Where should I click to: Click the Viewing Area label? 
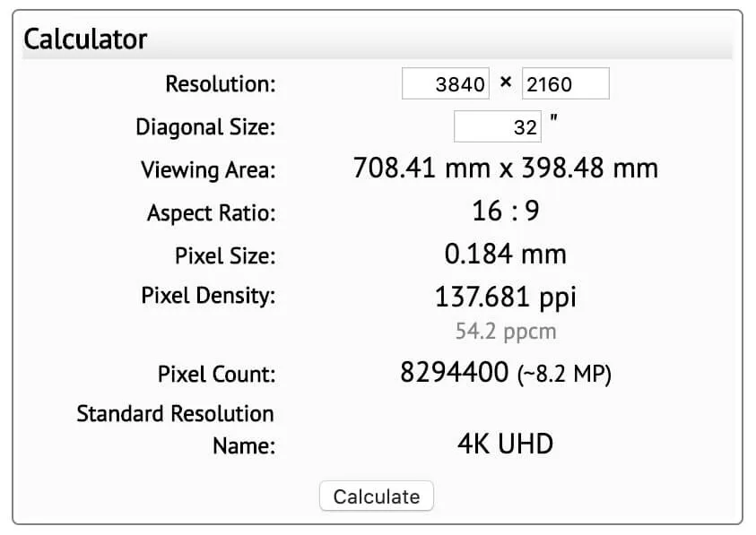(x=208, y=170)
